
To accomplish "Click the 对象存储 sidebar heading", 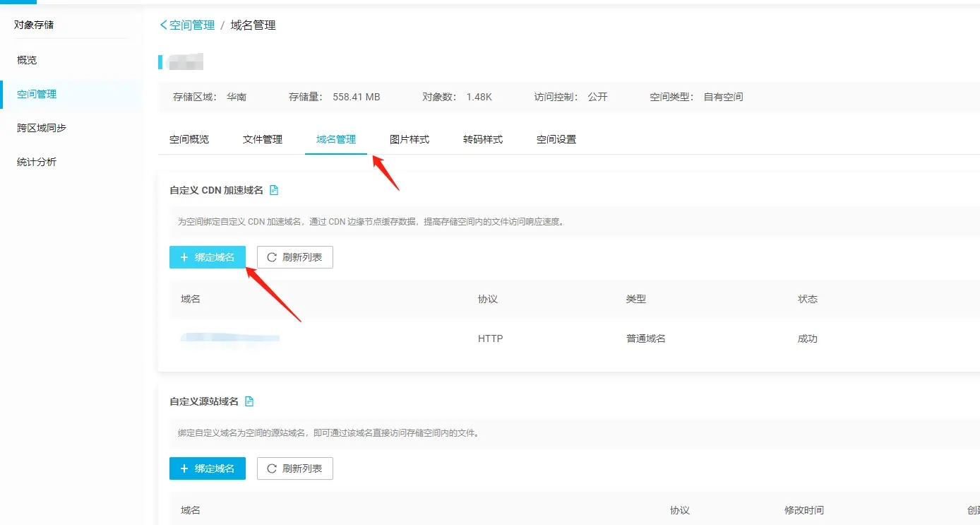I will (x=34, y=25).
